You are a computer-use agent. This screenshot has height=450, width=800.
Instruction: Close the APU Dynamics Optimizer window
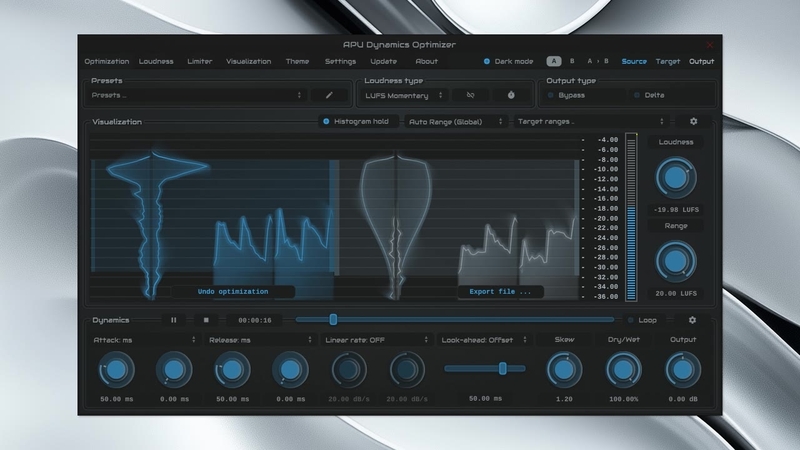(x=710, y=45)
